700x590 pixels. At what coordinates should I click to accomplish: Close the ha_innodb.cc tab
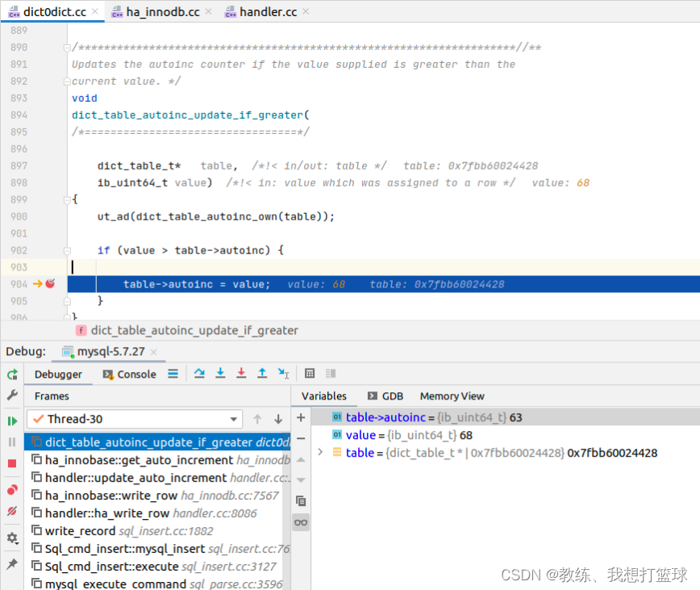pyautogui.click(x=209, y=12)
